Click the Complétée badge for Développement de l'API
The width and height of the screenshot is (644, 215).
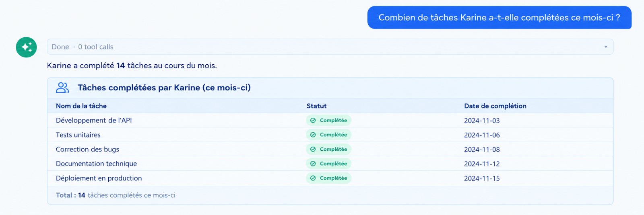pyautogui.click(x=328, y=121)
